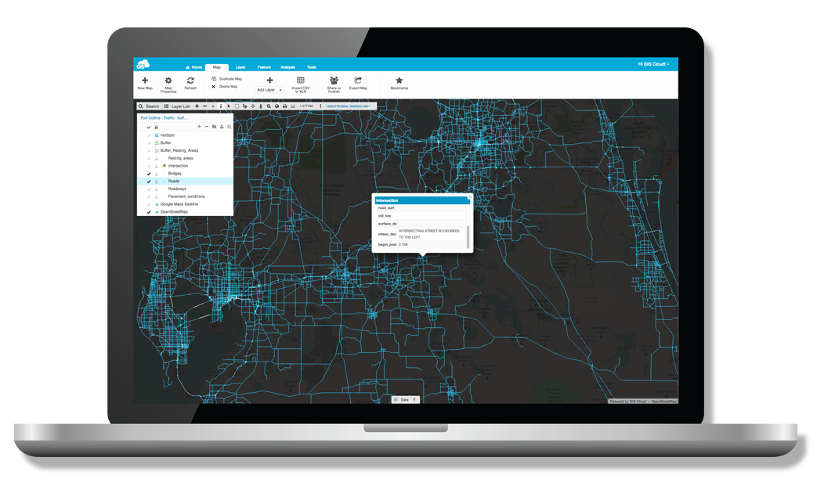Hide the OpenStreetMap base layer
Image resolution: width=817 pixels, height=504 pixels.
[148, 211]
